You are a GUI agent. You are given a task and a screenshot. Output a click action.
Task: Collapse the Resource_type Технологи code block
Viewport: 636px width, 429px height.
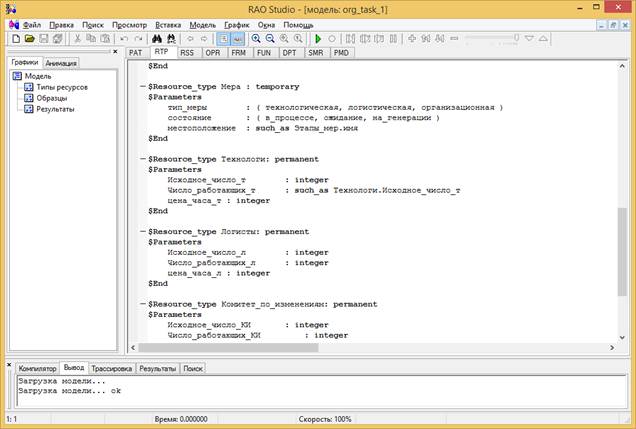142,159
